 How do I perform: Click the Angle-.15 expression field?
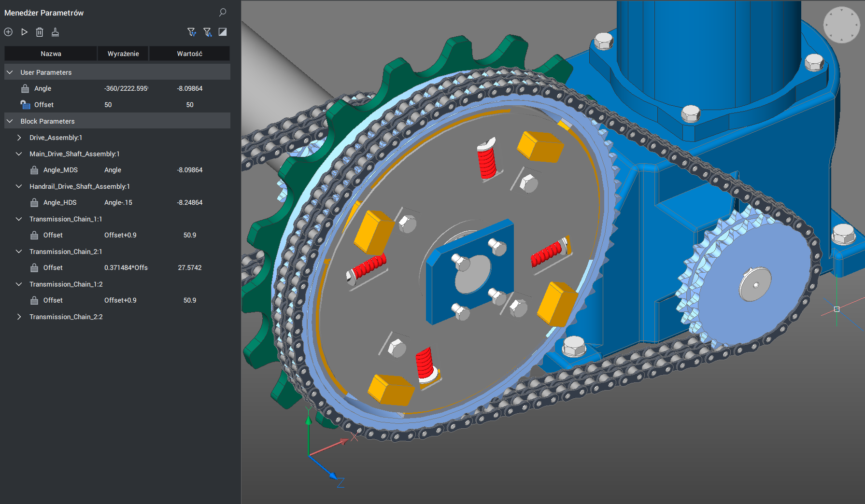(118, 203)
